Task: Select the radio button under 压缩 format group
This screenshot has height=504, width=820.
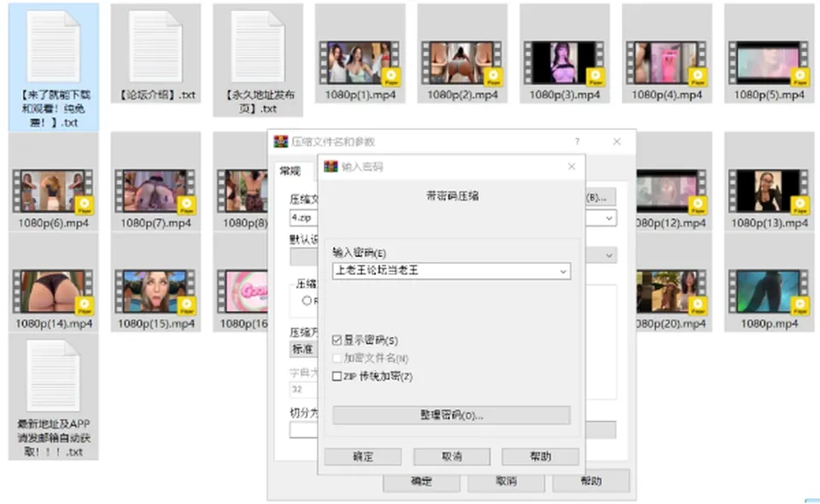Action: 307,301
